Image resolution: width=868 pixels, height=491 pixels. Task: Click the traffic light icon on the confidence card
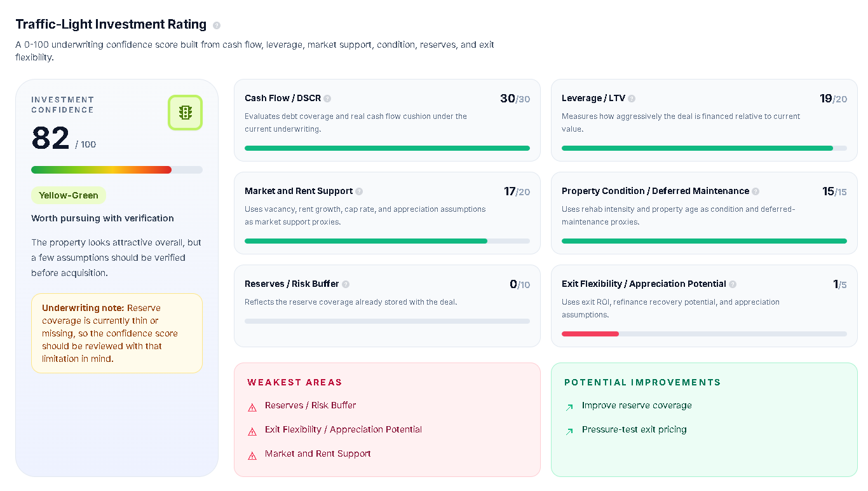[x=185, y=112]
